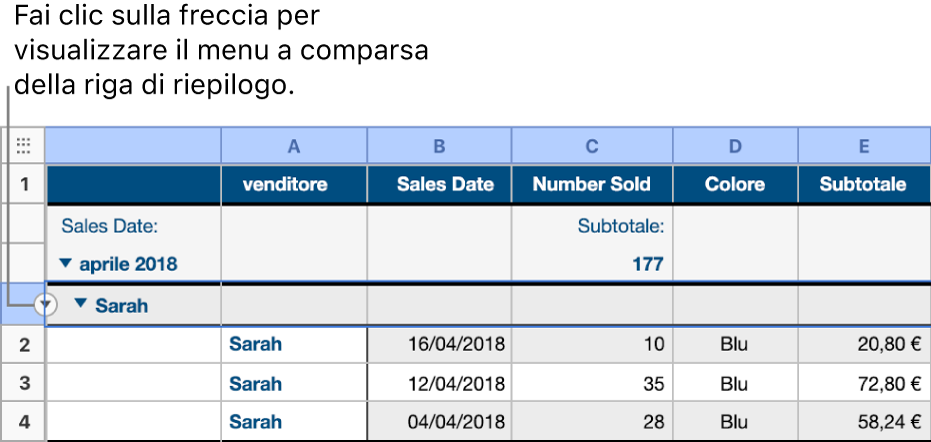This screenshot has height=442, width=931.
Task: Select column B header
Action: point(439,146)
